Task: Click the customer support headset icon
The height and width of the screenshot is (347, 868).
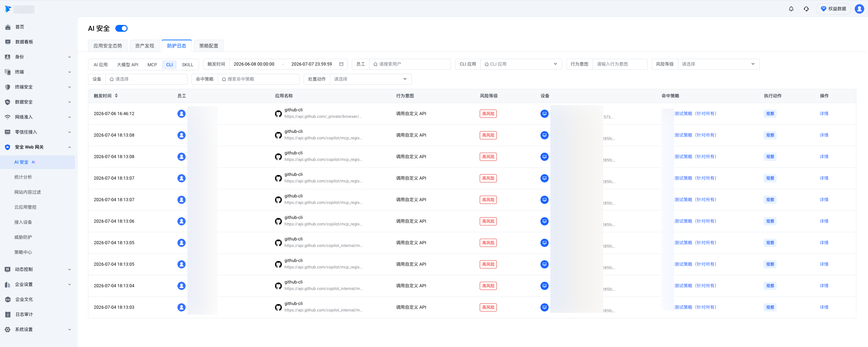Action: [x=806, y=9]
